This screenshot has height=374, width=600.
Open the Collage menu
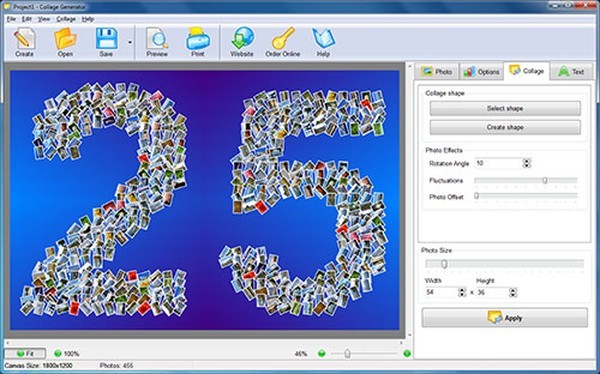coord(66,19)
